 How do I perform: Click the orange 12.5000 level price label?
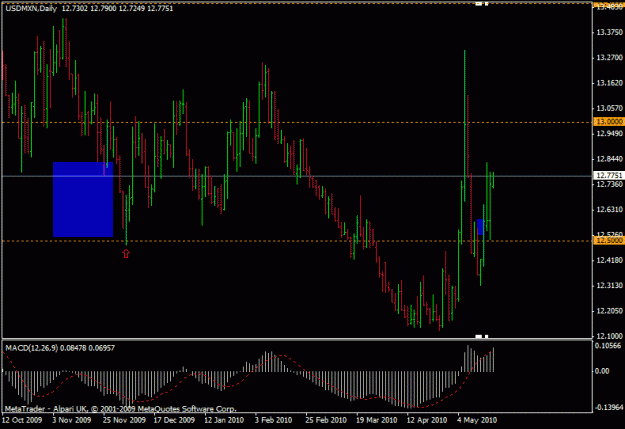point(609,240)
